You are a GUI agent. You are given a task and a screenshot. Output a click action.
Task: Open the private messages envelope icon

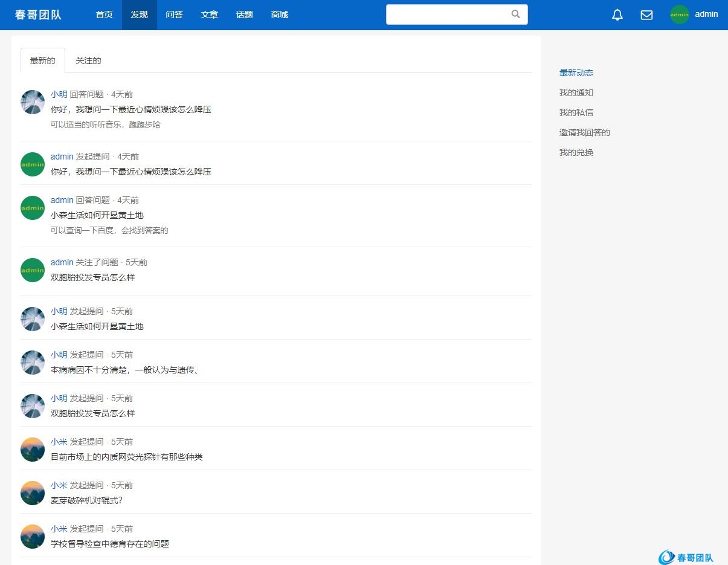(x=646, y=15)
